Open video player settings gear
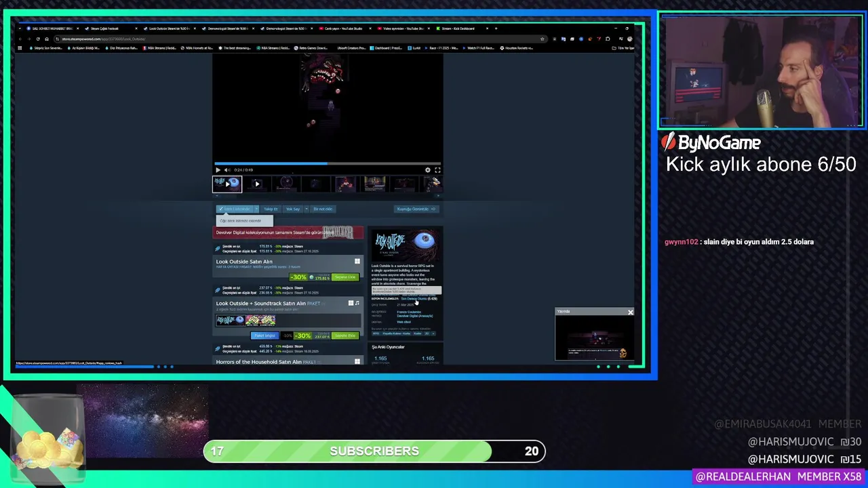The image size is (868, 488). [427, 170]
